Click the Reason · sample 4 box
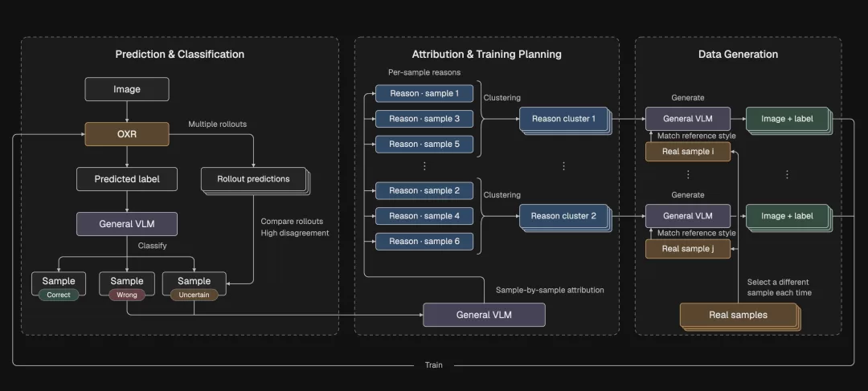 [424, 216]
